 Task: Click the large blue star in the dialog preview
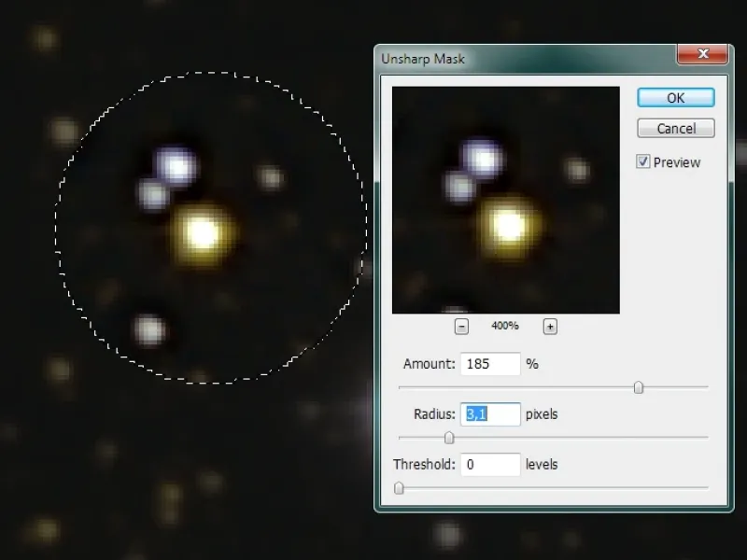click(x=483, y=159)
